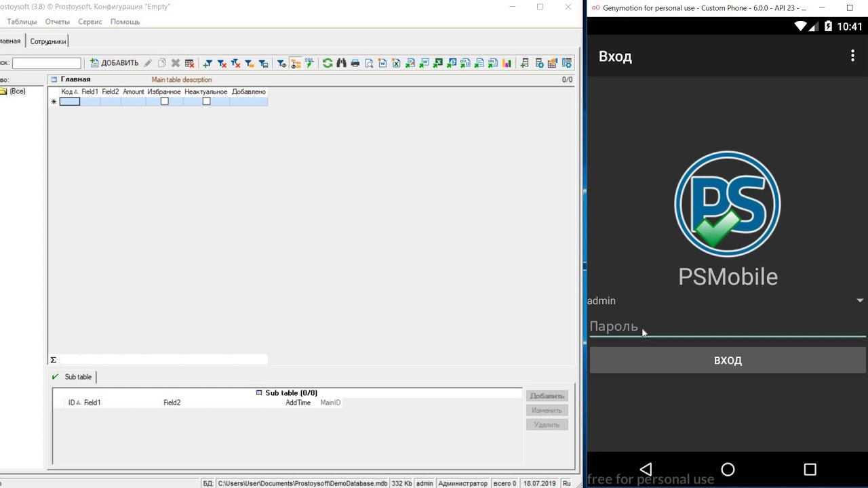Open print preview magnifier icon
868x488 pixels.
click(369, 63)
